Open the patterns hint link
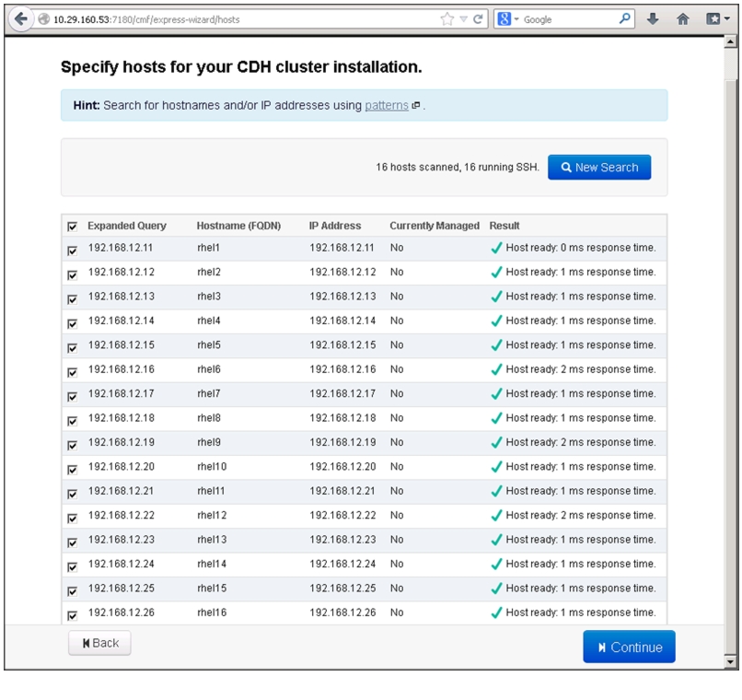The width and height of the screenshot is (742, 700). click(x=386, y=106)
